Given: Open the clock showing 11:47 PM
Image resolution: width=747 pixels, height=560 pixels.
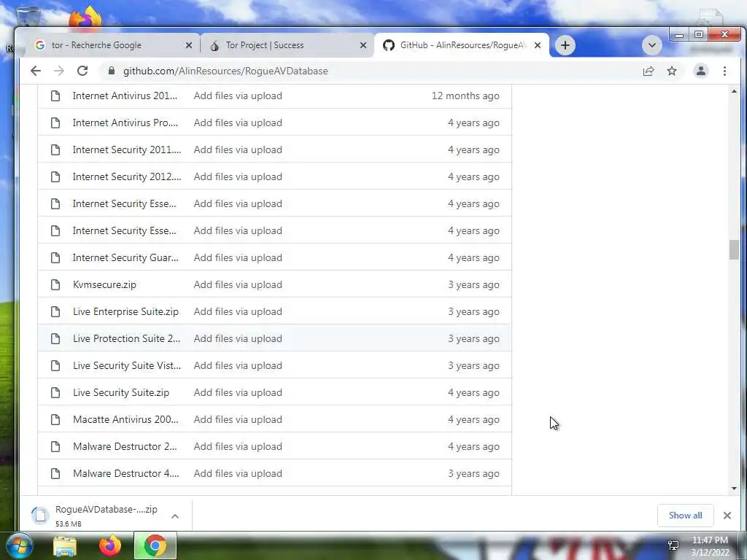Looking at the screenshot, I should pos(710,546).
